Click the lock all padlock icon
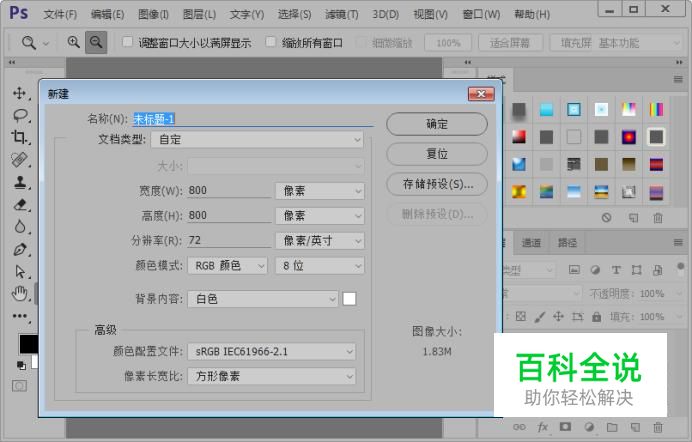This screenshot has height=442, width=692. pyautogui.click(x=597, y=316)
